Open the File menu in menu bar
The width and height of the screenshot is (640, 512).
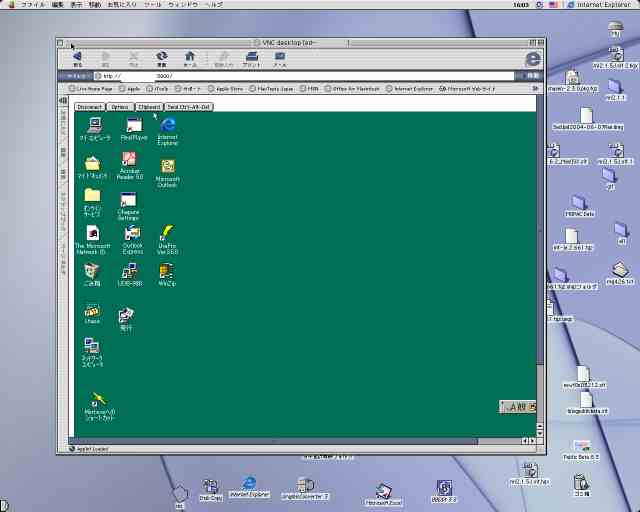(33, 4)
